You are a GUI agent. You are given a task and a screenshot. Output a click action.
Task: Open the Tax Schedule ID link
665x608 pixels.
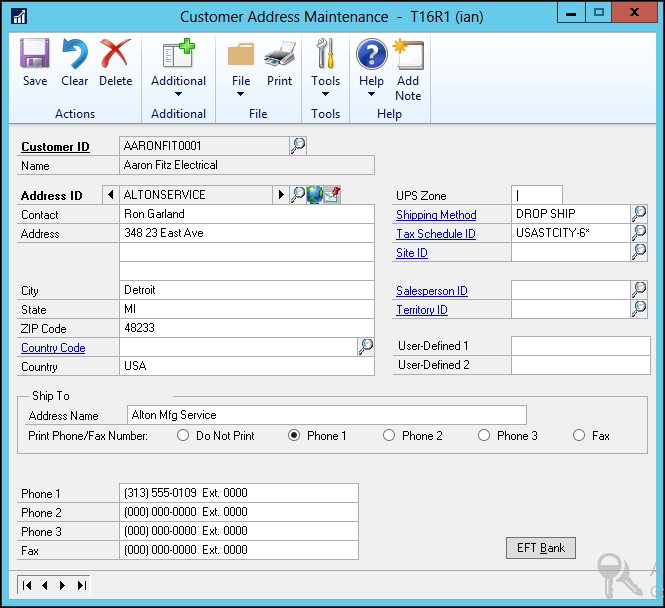click(436, 234)
